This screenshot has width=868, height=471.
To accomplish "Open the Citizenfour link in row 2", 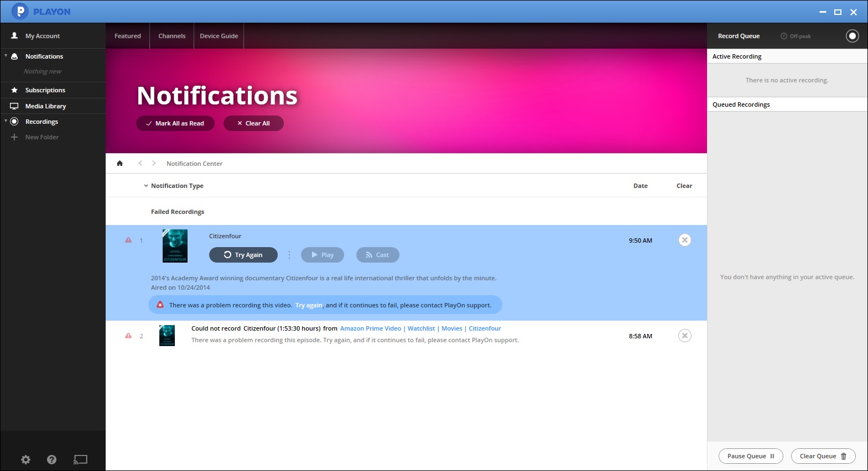I will 485,328.
